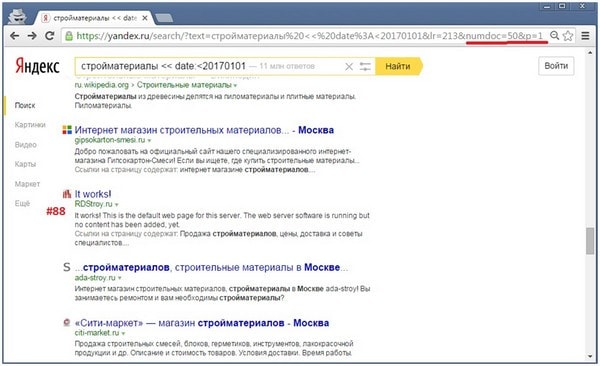This screenshot has height=366, width=600.
Task: Close the стройматериалы tab
Action: tap(145, 18)
